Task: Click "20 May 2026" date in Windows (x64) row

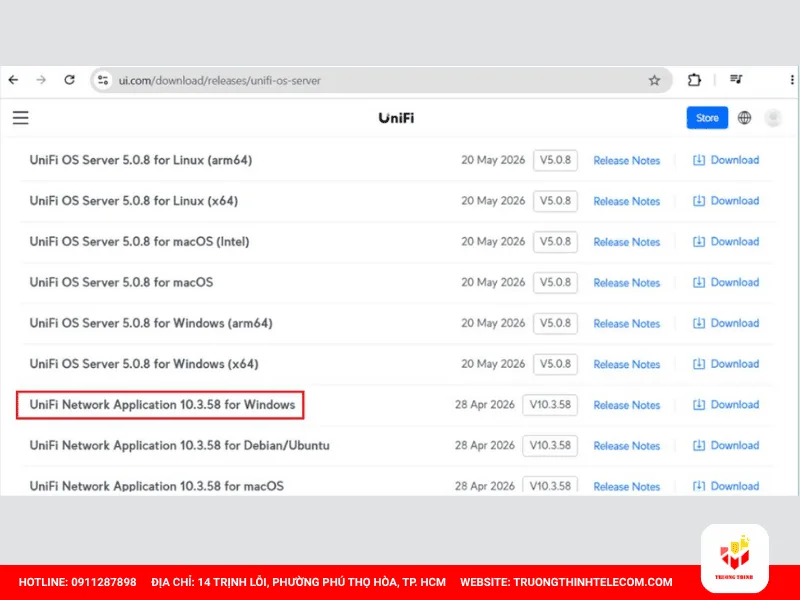Action: 493,364
